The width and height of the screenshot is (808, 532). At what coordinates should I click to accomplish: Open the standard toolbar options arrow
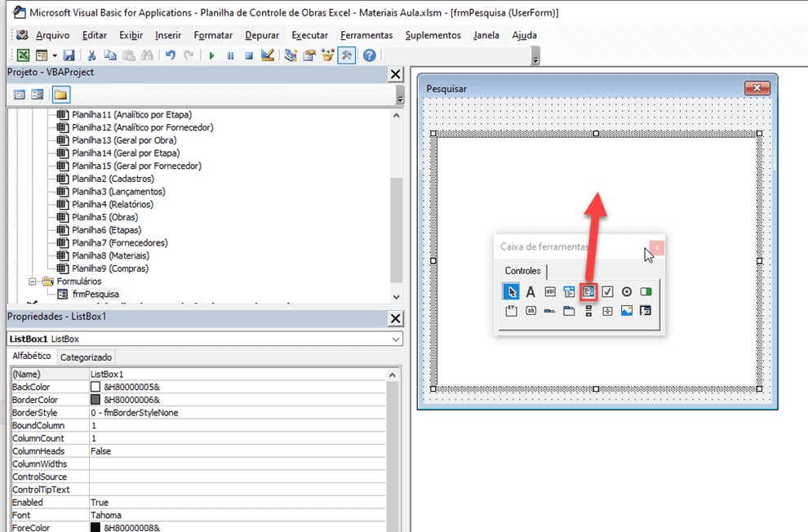pyautogui.click(x=535, y=55)
